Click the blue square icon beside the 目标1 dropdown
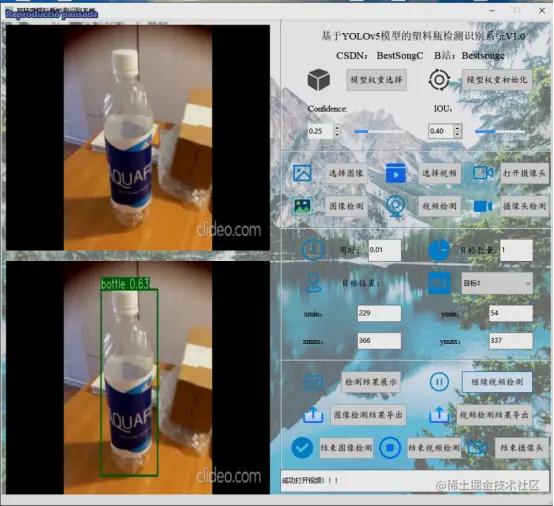This screenshot has width=554, height=506. (439, 283)
